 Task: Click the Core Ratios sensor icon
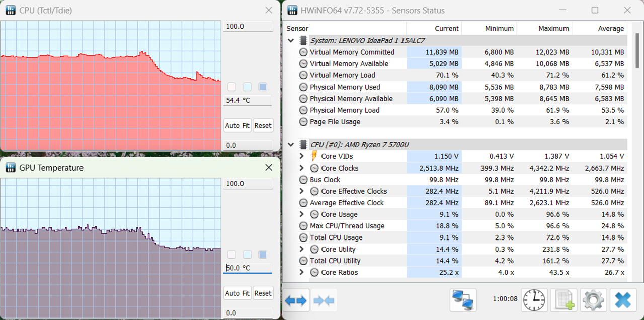click(x=314, y=272)
